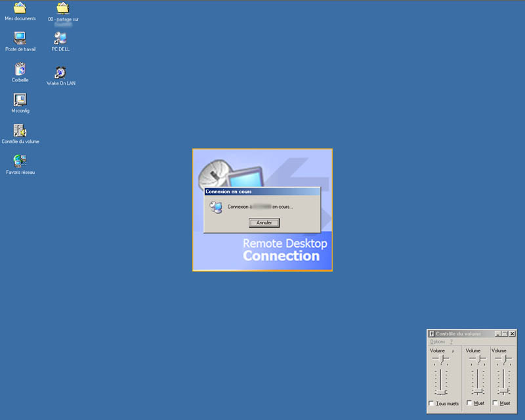The image size is (525, 420).
Task: Enable the 'Tous muets' checkbox
Action: click(431, 403)
